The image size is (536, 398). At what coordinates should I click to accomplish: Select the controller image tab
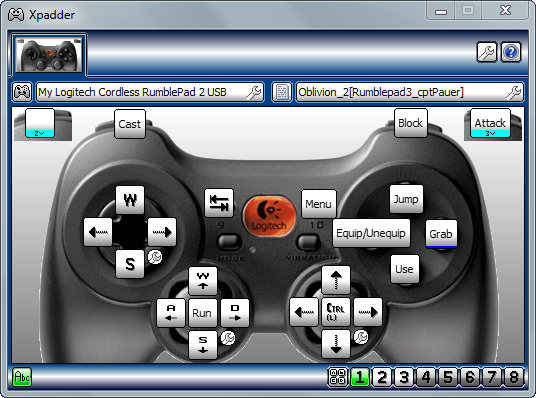tap(49, 55)
